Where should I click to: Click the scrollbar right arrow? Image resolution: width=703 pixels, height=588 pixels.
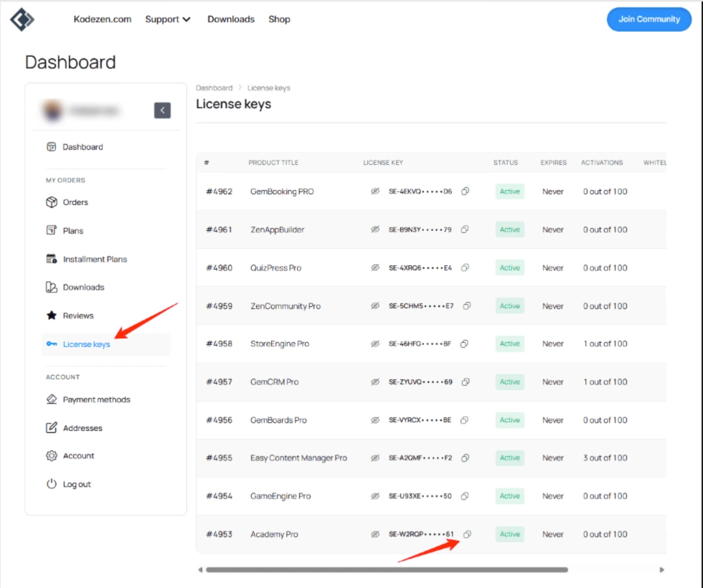pos(661,569)
